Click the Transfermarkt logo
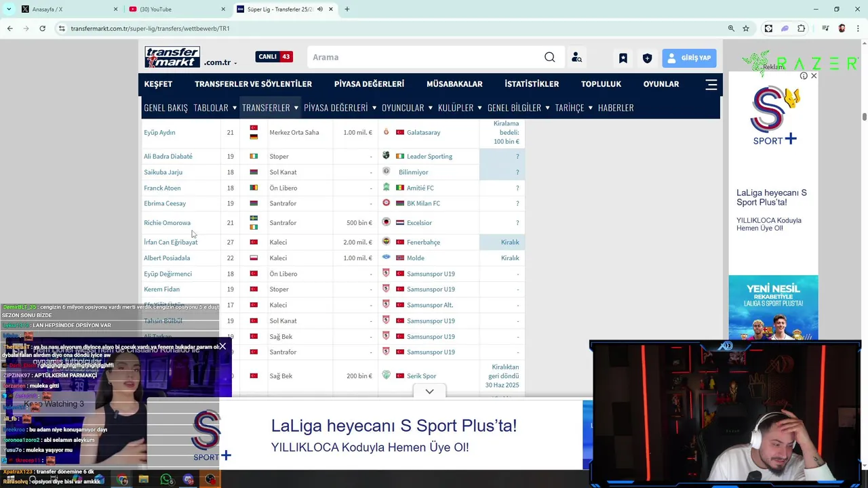The height and width of the screenshot is (488, 868). (172, 57)
